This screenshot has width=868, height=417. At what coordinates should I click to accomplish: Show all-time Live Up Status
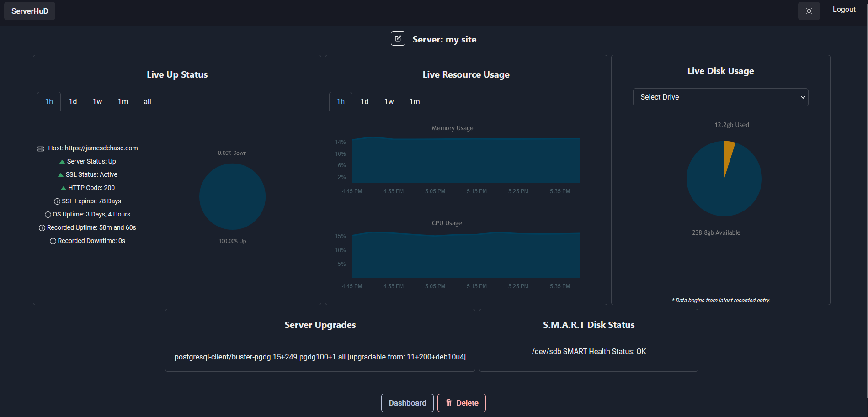click(x=147, y=101)
